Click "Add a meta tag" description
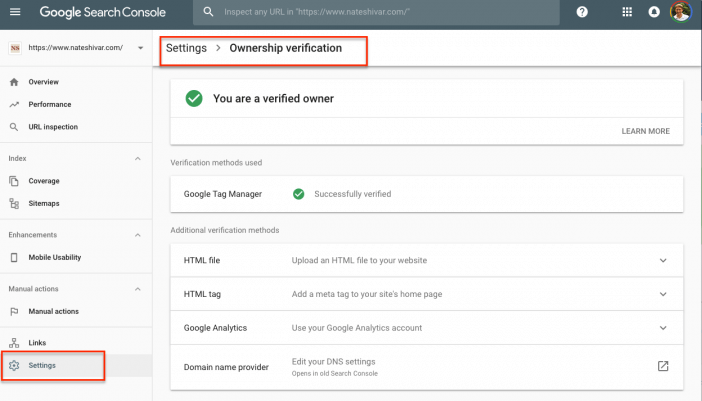 point(367,294)
